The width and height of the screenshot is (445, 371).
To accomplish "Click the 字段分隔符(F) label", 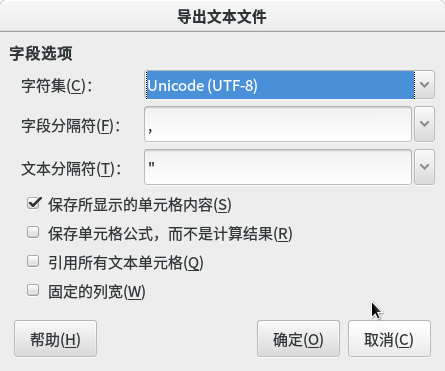I will [71, 126].
